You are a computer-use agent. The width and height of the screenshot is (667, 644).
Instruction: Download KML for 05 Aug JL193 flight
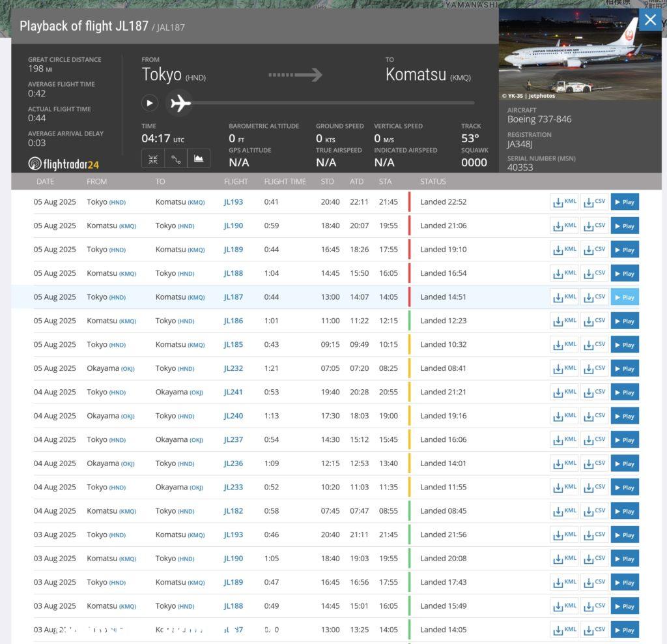[x=563, y=202]
